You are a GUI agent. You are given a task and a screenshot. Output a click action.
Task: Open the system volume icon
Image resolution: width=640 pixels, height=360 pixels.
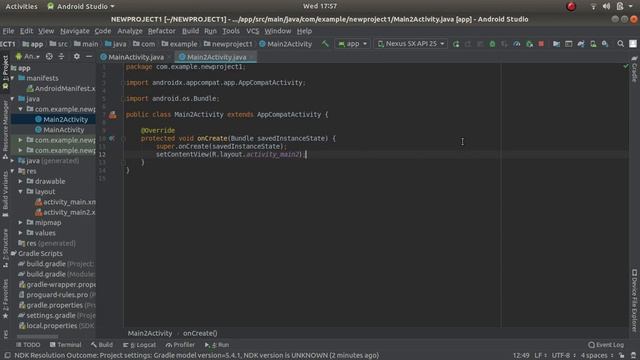tap(607, 6)
